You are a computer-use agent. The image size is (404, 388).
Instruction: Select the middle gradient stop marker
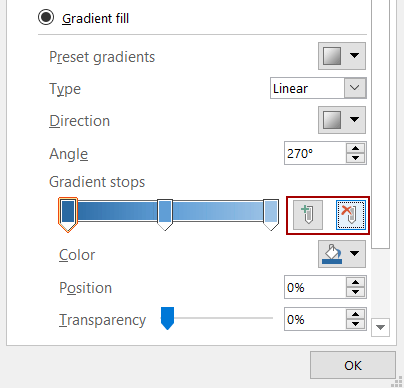point(165,214)
